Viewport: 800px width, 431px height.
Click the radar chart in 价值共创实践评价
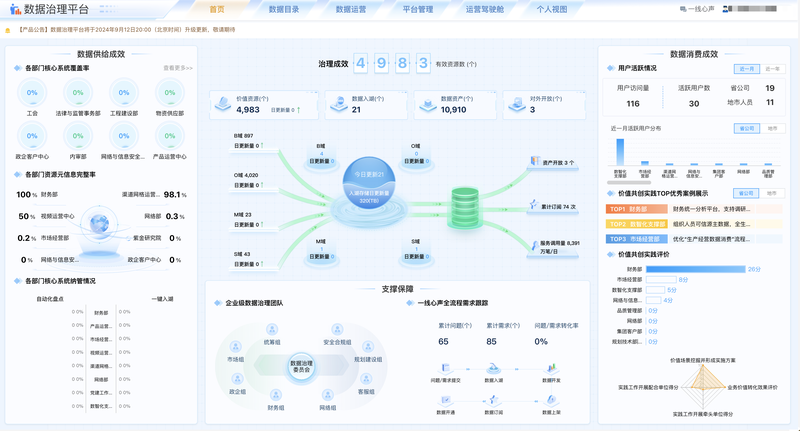[x=703, y=387]
